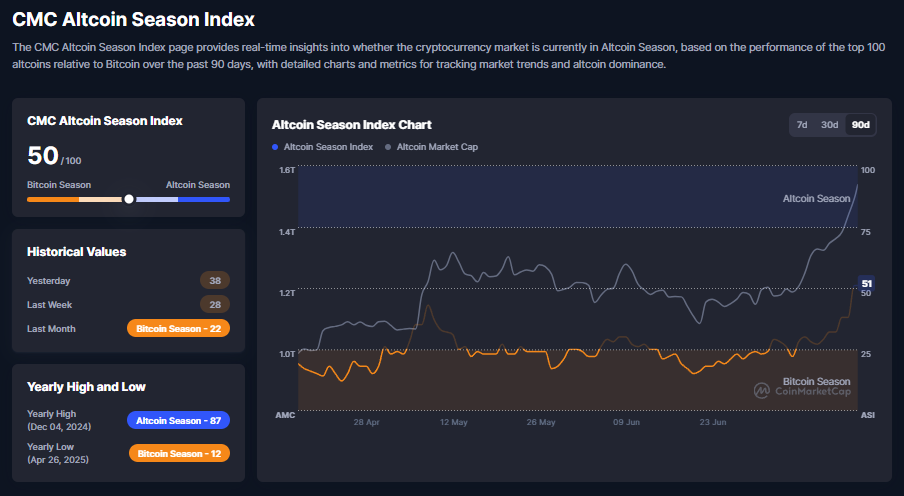Click the 'Yearly High (Dec 04, 2024)' label
This screenshot has width=904, height=496.
59,420
